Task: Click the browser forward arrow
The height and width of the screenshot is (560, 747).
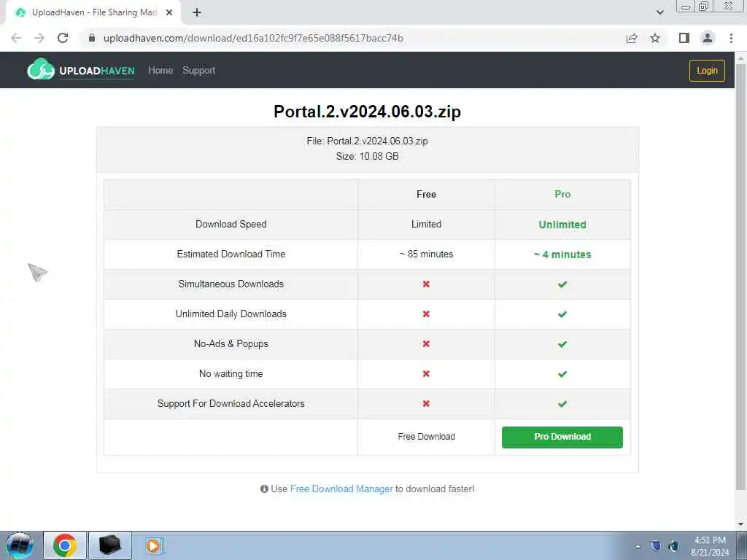Action: (x=39, y=38)
